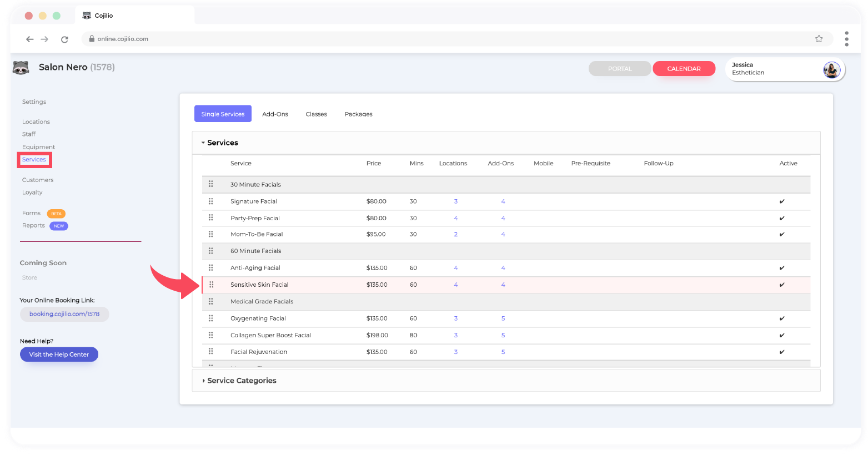
Task: Select the Single Services tab
Action: tap(223, 114)
